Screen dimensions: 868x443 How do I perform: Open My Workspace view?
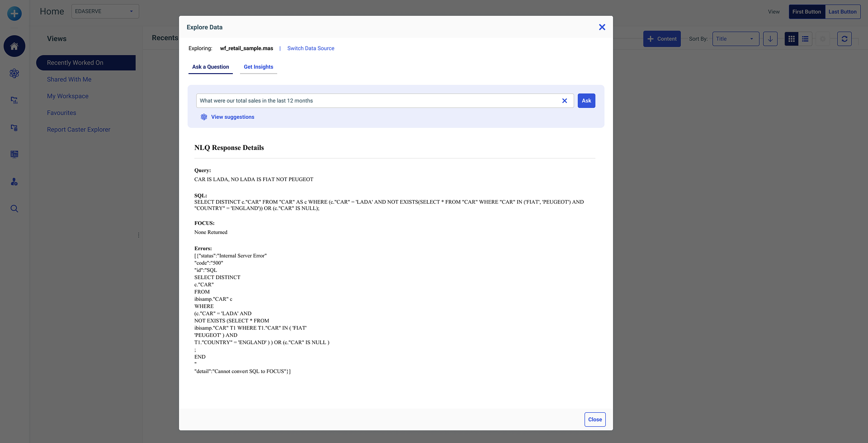[x=68, y=96]
